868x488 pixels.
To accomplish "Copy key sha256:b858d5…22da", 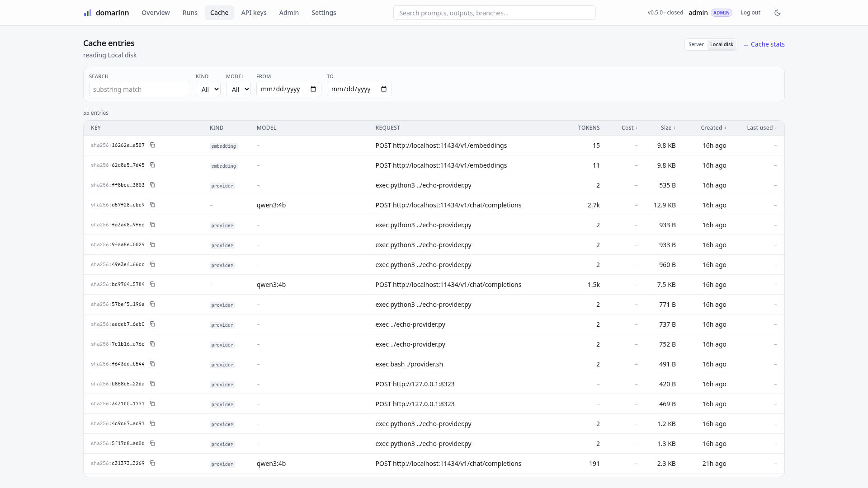I will [x=152, y=384].
